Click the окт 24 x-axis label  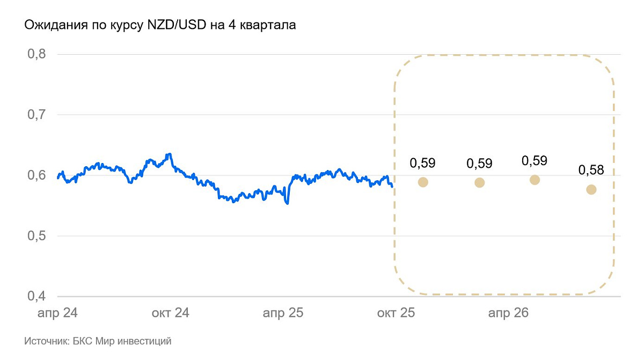(170, 313)
